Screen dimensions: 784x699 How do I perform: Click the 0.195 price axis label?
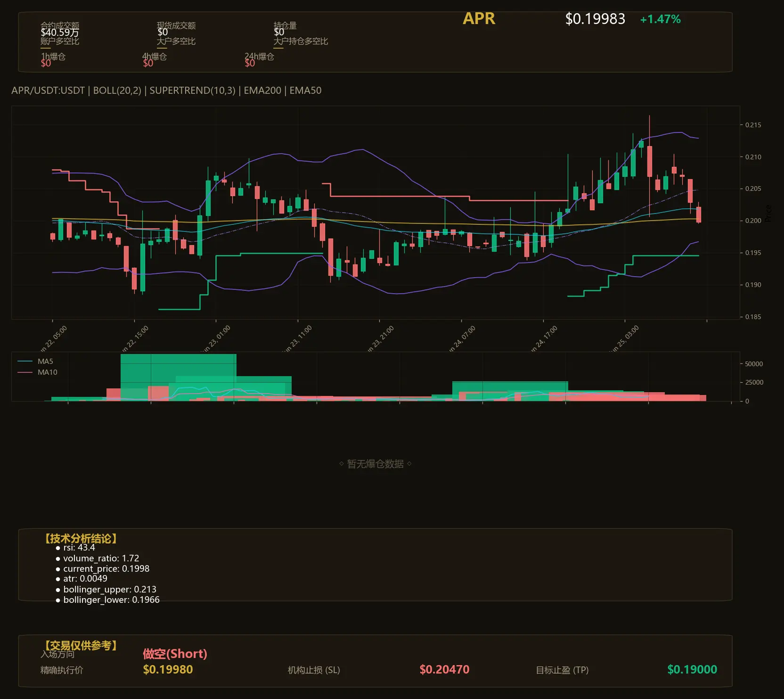point(753,253)
